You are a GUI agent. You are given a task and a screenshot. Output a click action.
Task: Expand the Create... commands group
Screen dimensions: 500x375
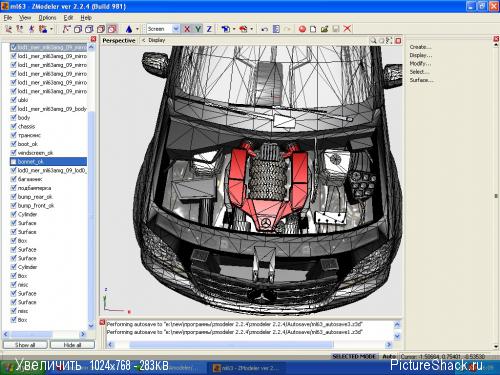pos(420,47)
